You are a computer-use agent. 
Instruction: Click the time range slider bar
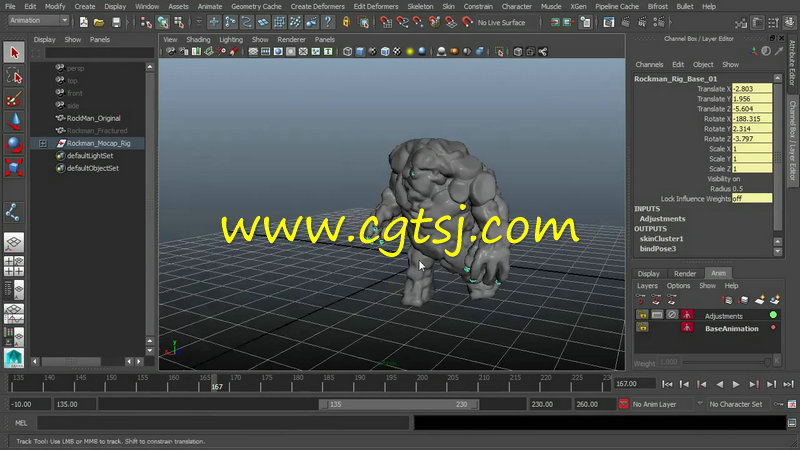tap(398, 404)
